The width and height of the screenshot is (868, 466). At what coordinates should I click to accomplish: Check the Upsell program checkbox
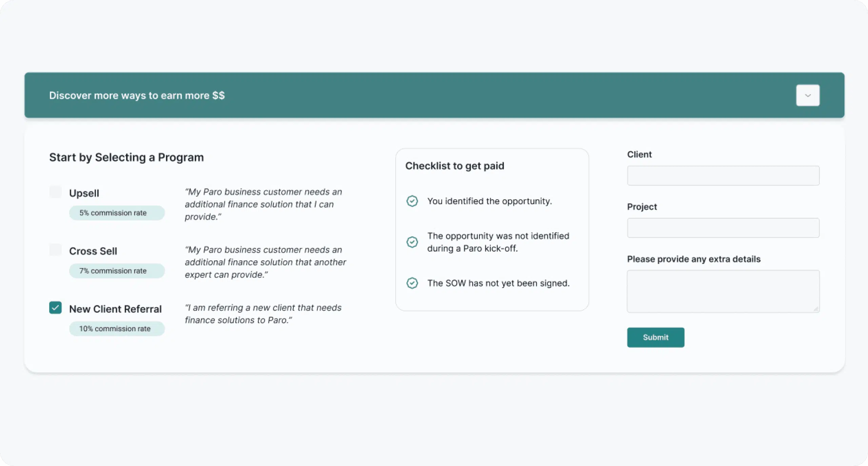click(x=55, y=192)
